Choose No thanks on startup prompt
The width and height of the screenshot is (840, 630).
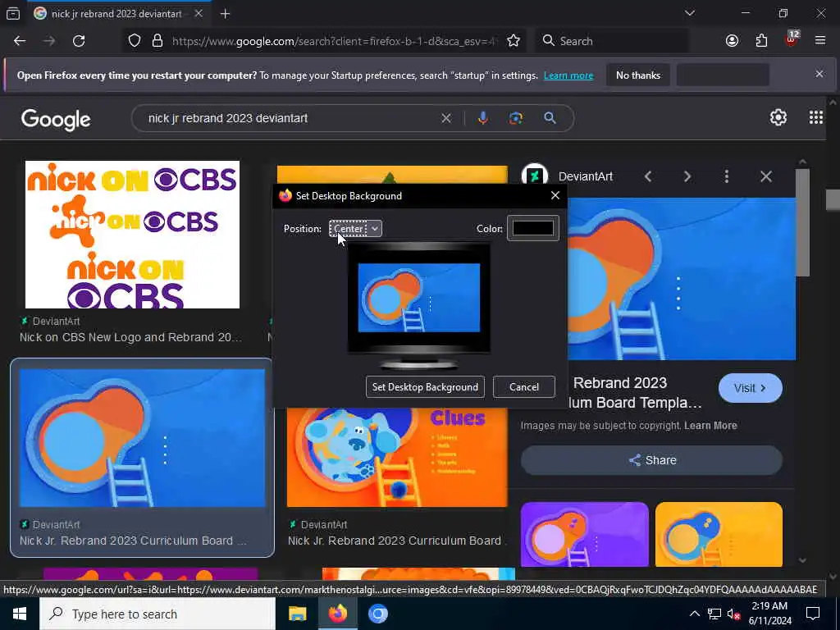pyautogui.click(x=638, y=75)
